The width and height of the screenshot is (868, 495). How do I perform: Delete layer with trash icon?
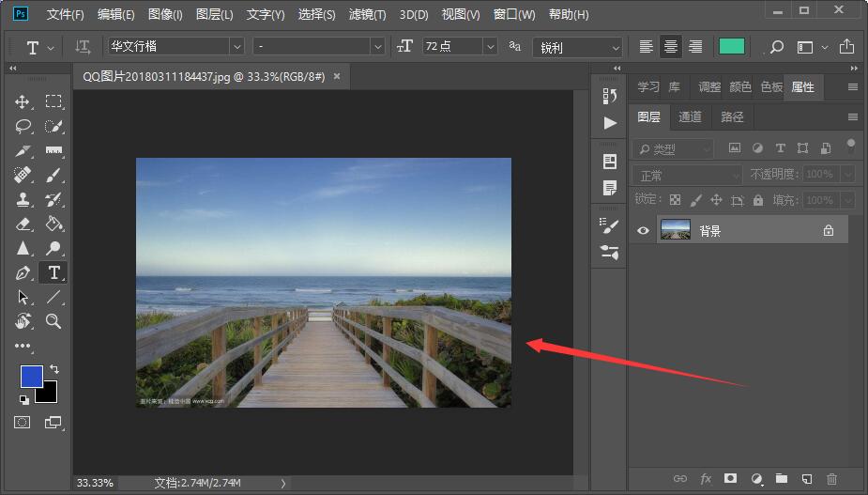(x=831, y=479)
